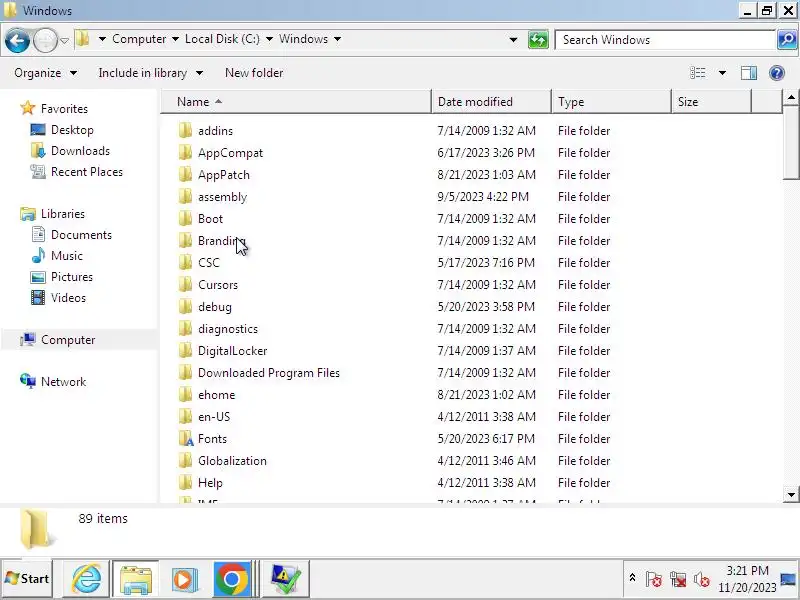Screen dimensions: 800x600
Task: Select the Fonts folder icon
Action: click(185, 438)
